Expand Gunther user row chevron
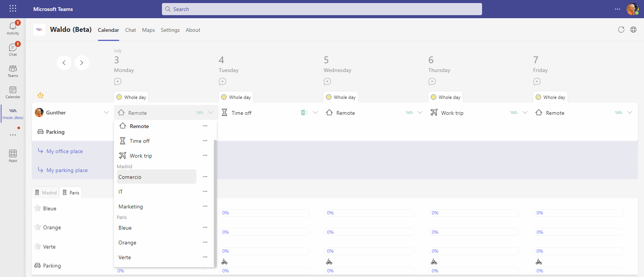Image resolution: width=644 pixels, height=277 pixels. 106,113
